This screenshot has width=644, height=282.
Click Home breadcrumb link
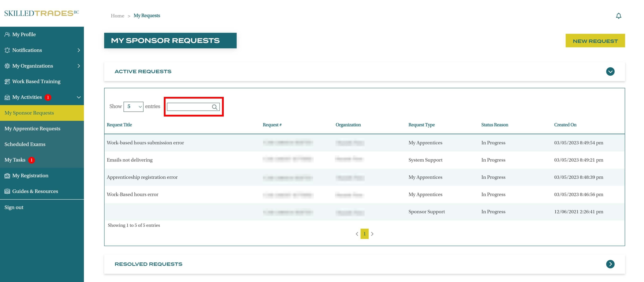(117, 16)
